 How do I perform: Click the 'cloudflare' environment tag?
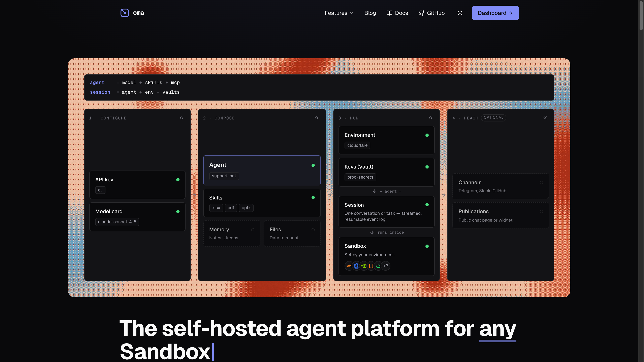357,145
